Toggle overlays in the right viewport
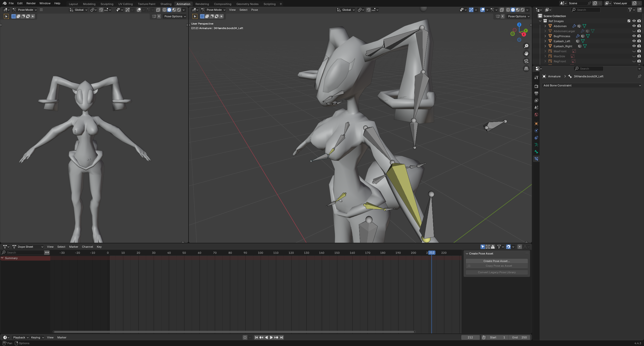644x346 pixels. point(482,10)
